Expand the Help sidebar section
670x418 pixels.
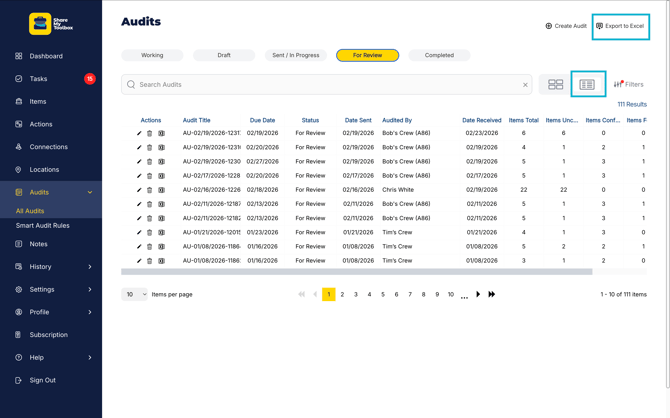pyautogui.click(x=90, y=357)
